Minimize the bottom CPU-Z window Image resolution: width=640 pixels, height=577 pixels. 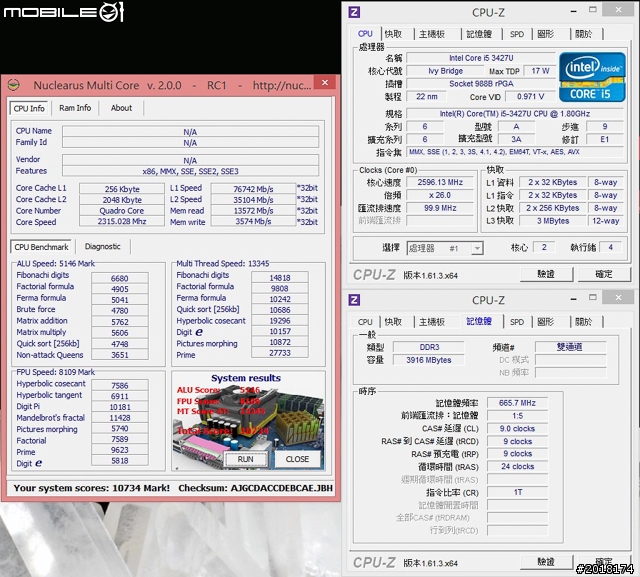tap(573, 299)
